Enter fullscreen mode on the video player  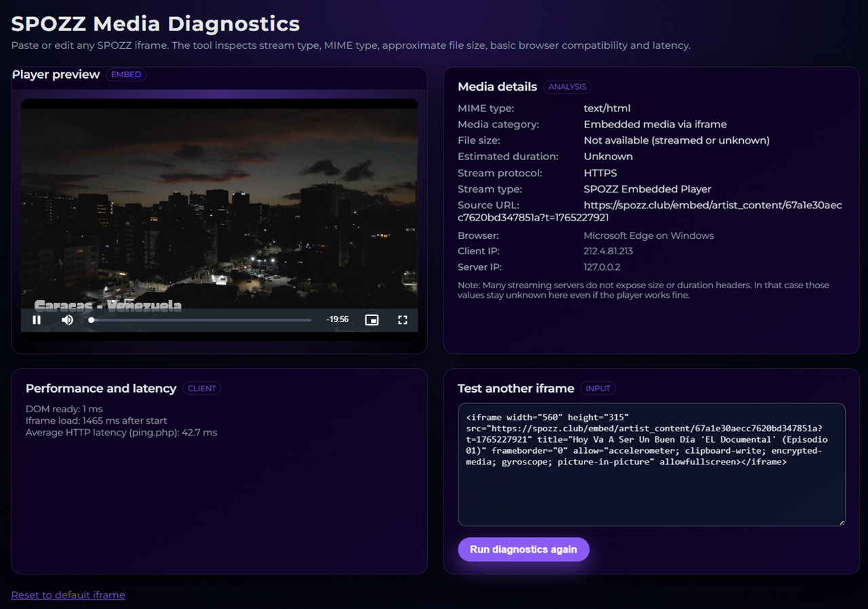pyautogui.click(x=402, y=319)
